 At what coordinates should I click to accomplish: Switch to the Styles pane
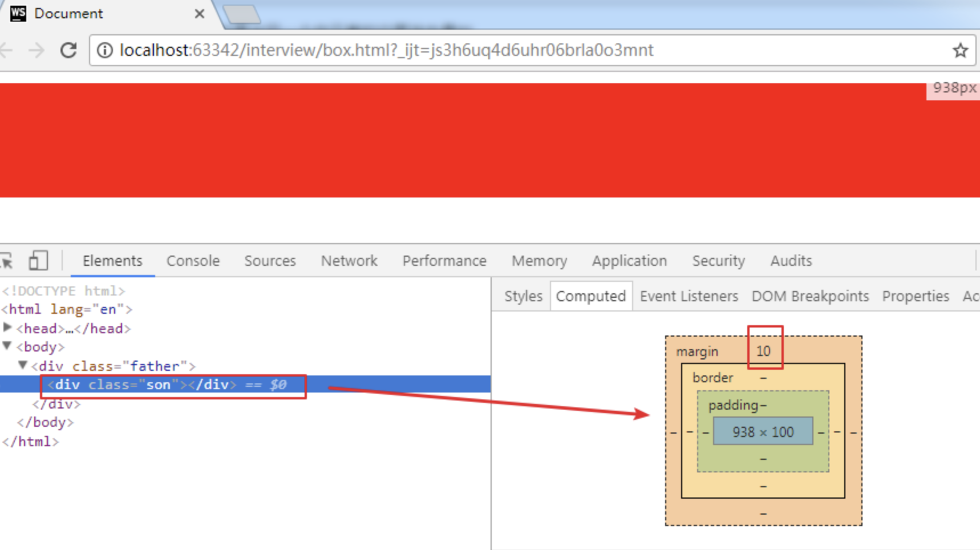coord(523,296)
